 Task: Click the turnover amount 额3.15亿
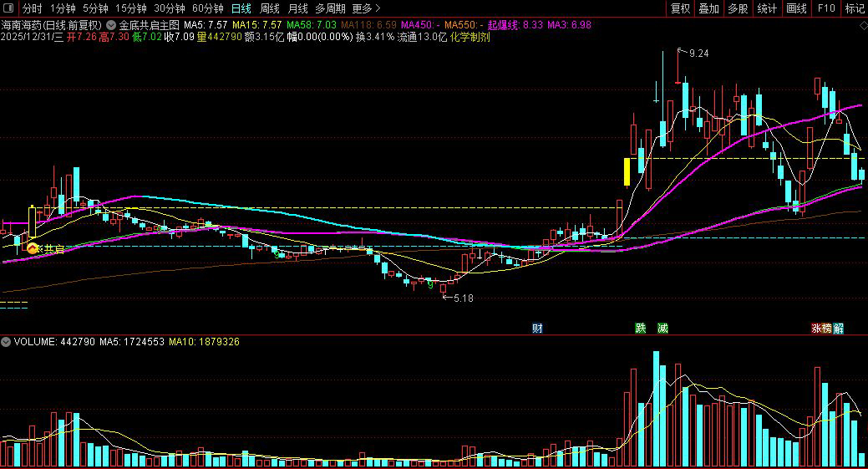264,37
